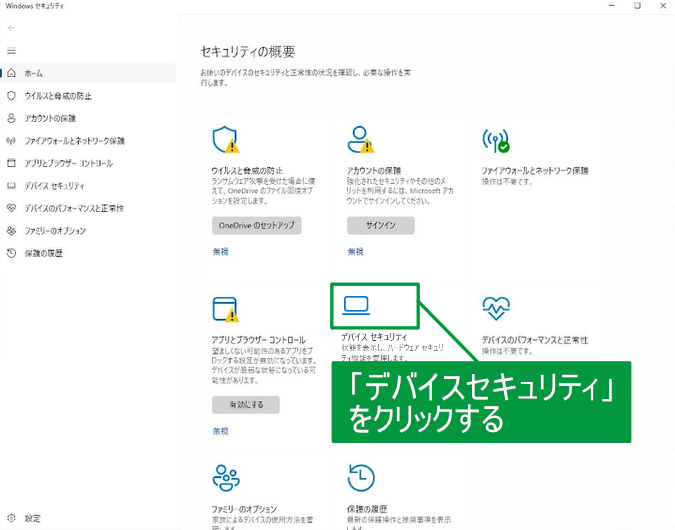Go back with the back arrow

[12, 28]
